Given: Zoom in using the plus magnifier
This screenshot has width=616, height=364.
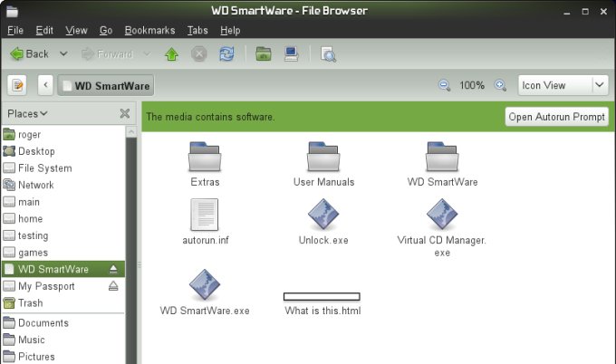Looking at the screenshot, I should [500, 85].
